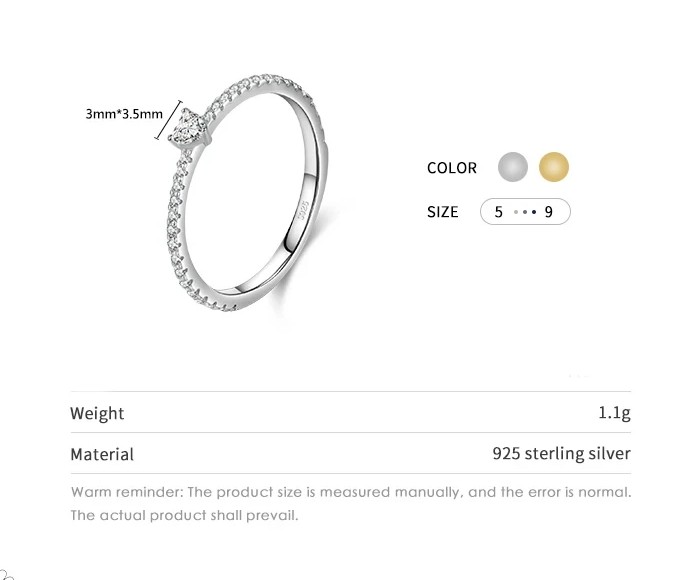Click the 925 stamp inside the ring band
The width and height of the screenshot is (700, 580).
click(303, 210)
